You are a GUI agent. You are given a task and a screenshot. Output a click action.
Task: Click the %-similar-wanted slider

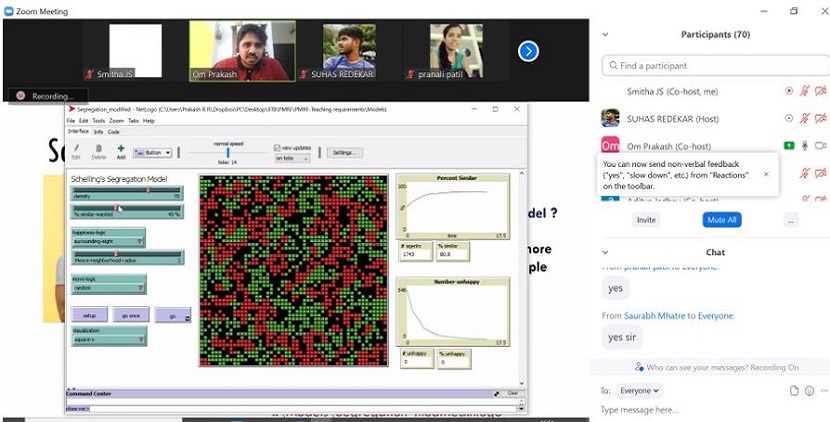pyautogui.click(x=127, y=211)
